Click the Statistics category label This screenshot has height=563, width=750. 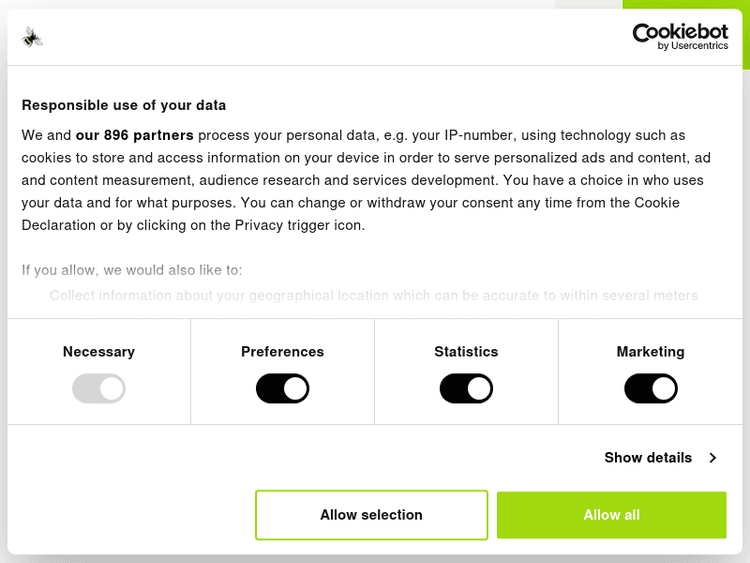pyautogui.click(x=466, y=352)
